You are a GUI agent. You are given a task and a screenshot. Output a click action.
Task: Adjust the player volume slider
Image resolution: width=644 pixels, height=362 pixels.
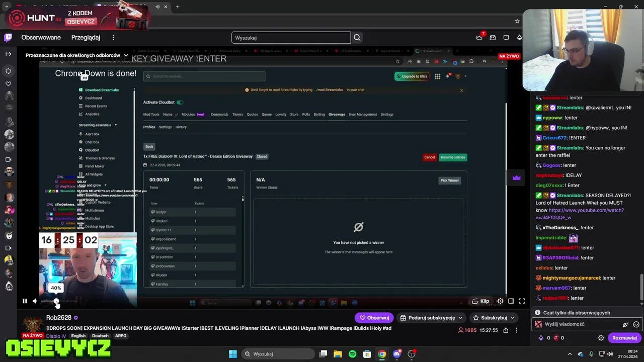60,301
